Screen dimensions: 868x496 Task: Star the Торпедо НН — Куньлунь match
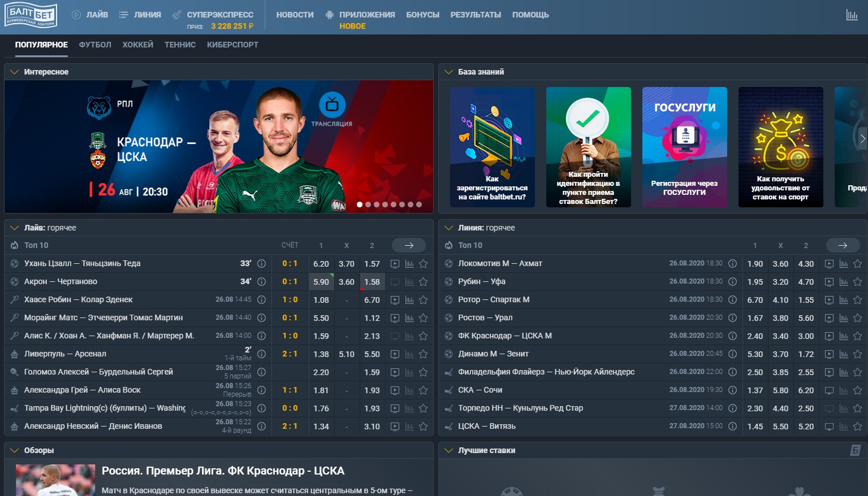pyautogui.click(x=857, y=408)
